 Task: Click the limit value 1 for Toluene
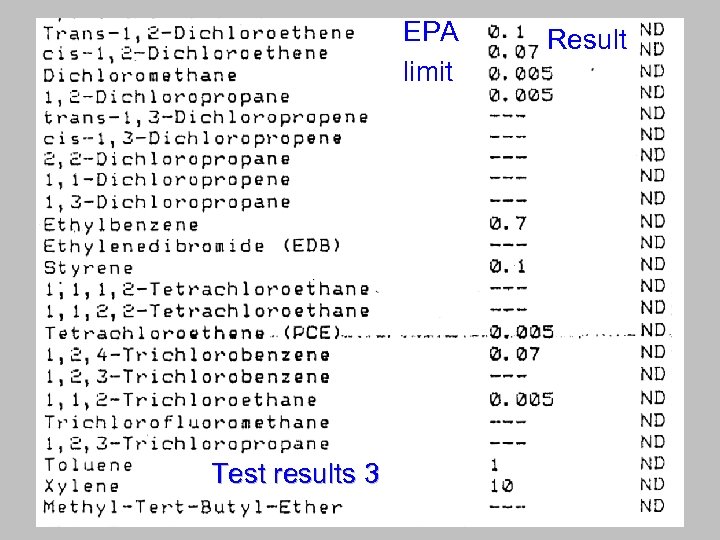[494, 465]
